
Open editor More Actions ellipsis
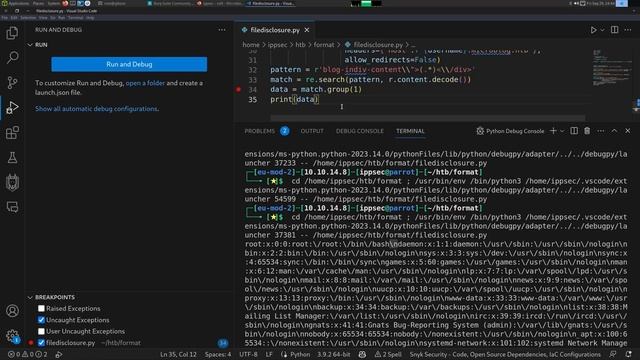click(628, 30)
